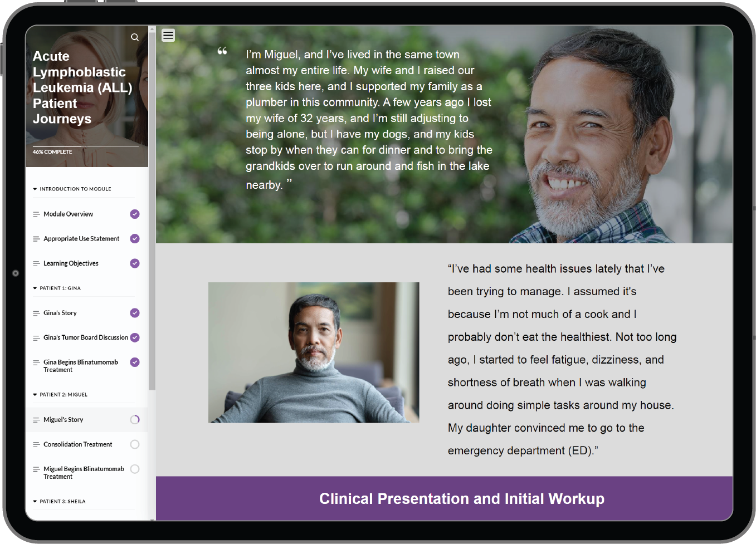The width and height of the screenshot is (756, 544).
Task: Click the lines icon beside Miguel's Story
Action: click(36, 420)
